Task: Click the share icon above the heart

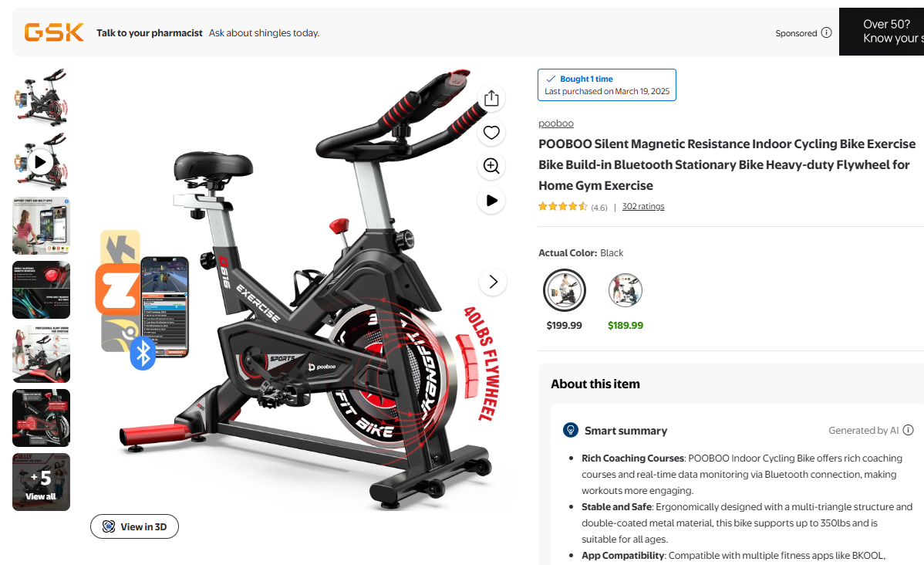Action: click(x=491, y=99)
